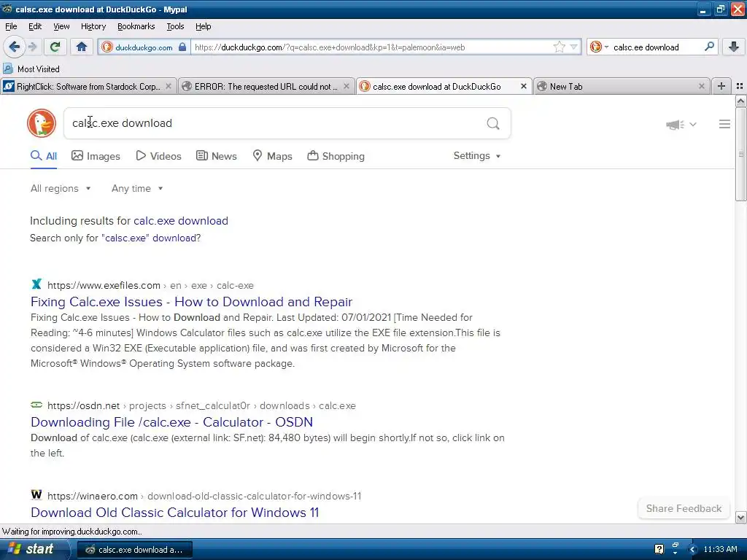Open the All regions filter
This screenshot has height=560, width=747.
[61, 189]
